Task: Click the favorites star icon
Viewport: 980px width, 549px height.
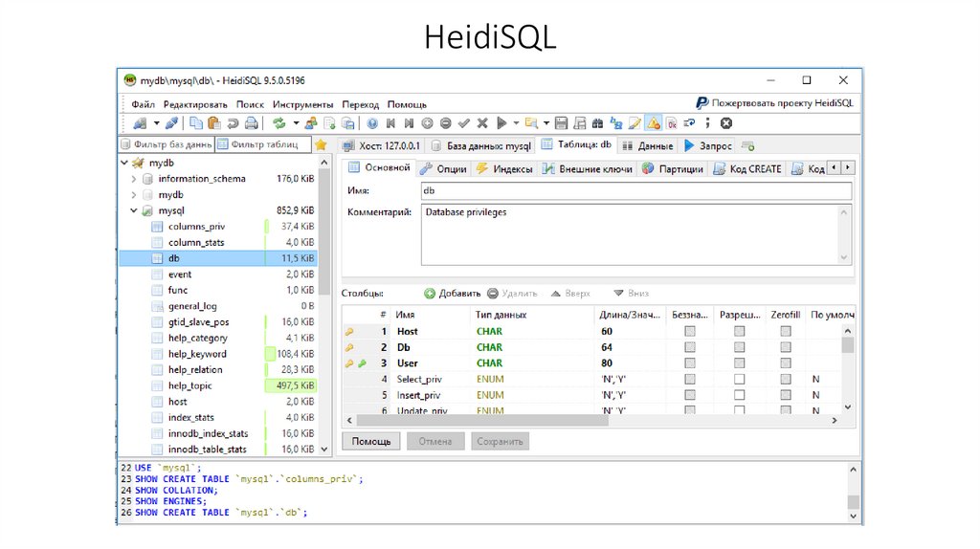Action: click(x=321, y=144)
